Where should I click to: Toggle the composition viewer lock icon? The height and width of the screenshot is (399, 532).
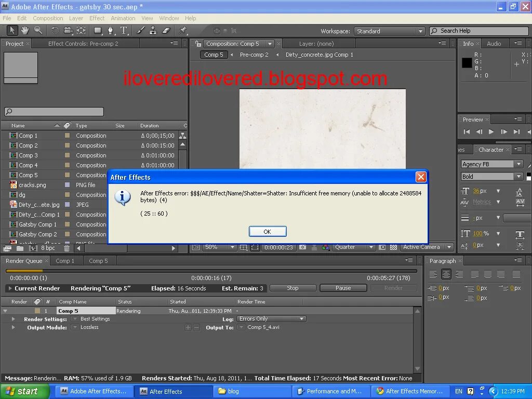[197, 44]
